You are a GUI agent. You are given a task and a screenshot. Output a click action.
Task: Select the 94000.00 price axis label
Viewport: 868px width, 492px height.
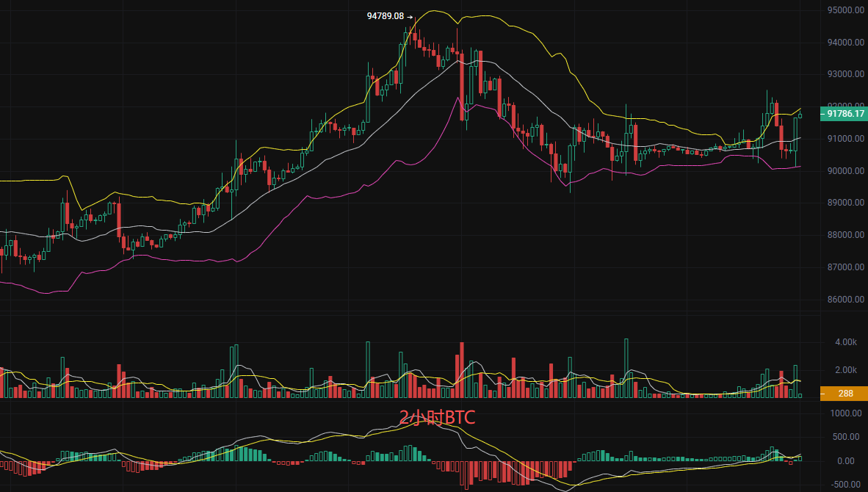click(845, 43)
